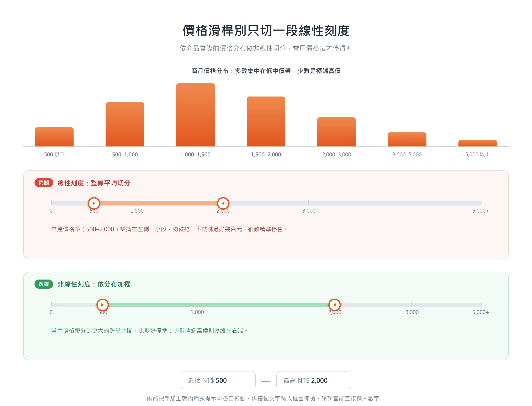Viewport: 532px width, 406px height.
Task: Click the maximum price field showing NT$ 2,000
Action: [x=313, y=380]
